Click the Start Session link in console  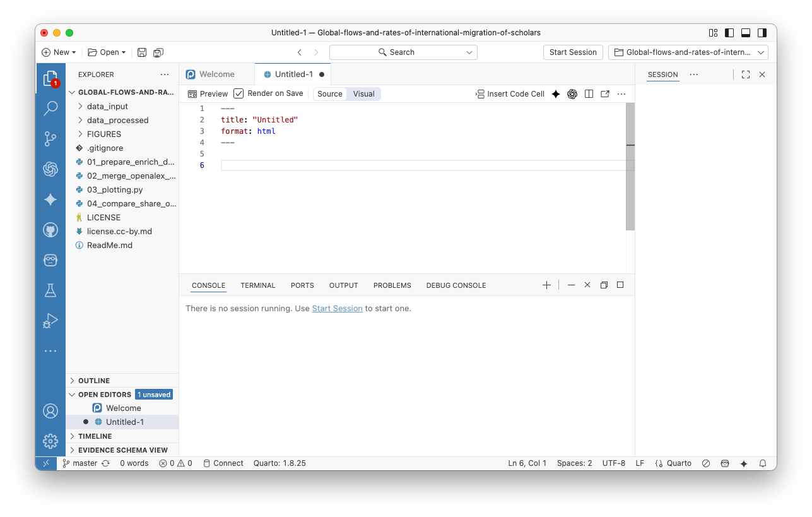tap(337, 309)
